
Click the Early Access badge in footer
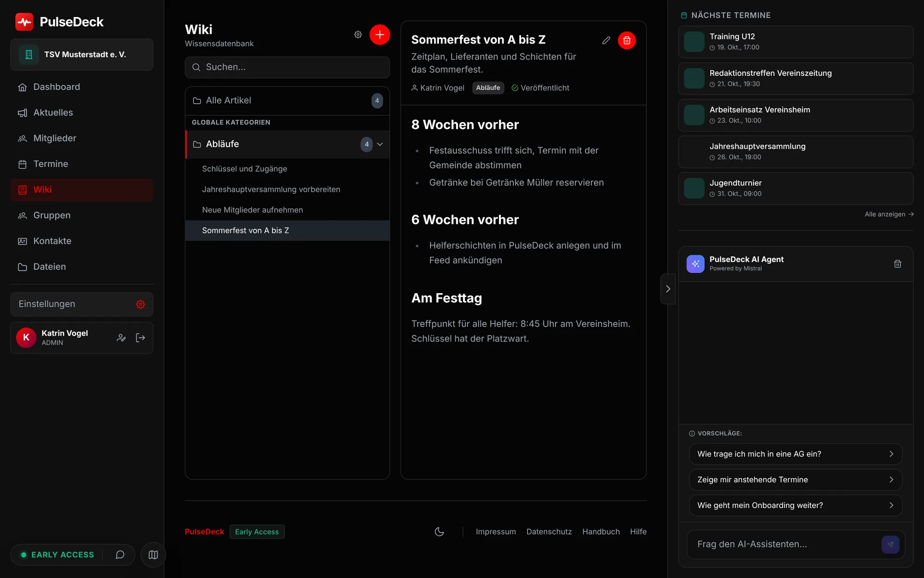(257, 532)
